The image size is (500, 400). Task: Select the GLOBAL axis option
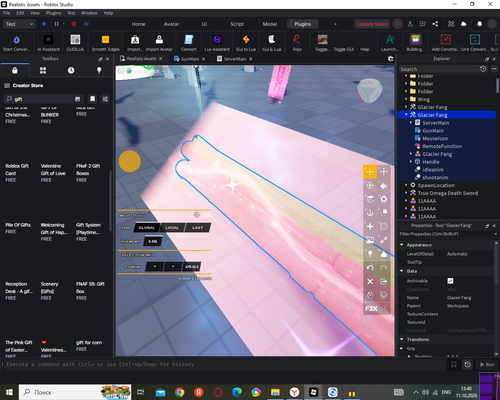[147, 228]
